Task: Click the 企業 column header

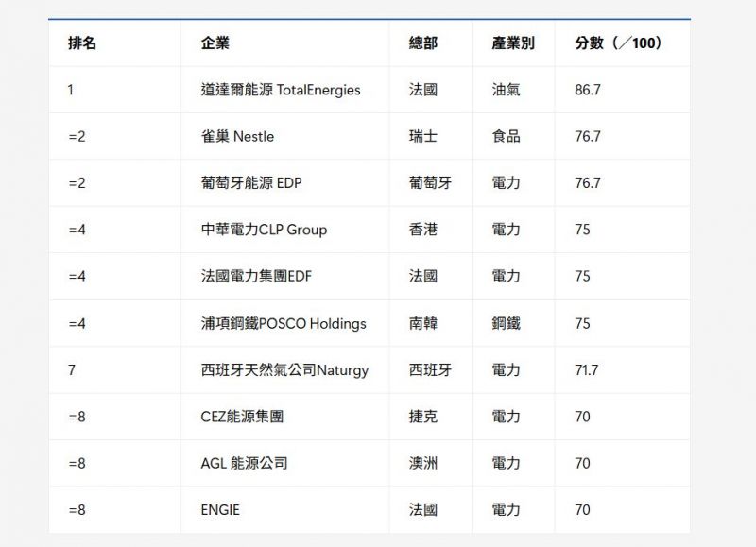Action: [x=215, y=43]
